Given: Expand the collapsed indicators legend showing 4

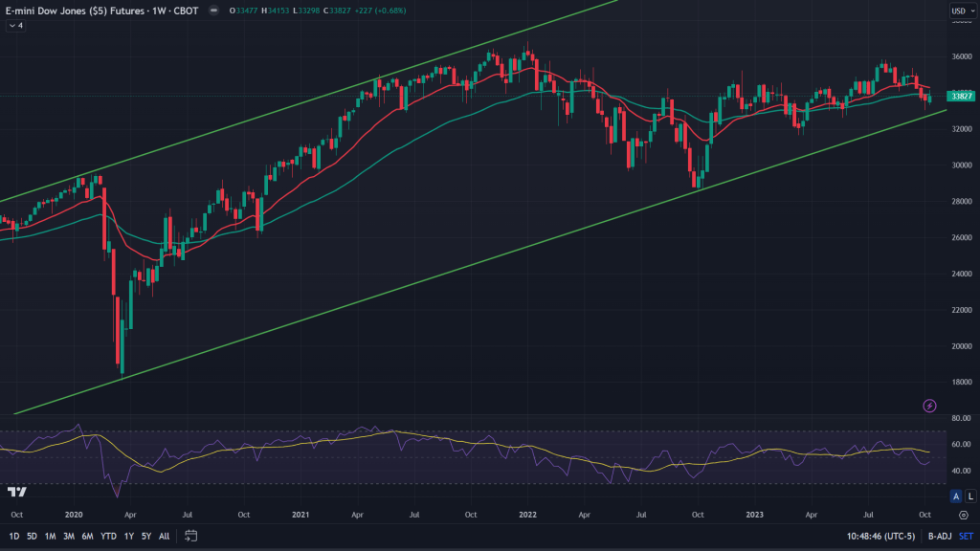Looking at the screenshot, I should (x=15, y=26).
